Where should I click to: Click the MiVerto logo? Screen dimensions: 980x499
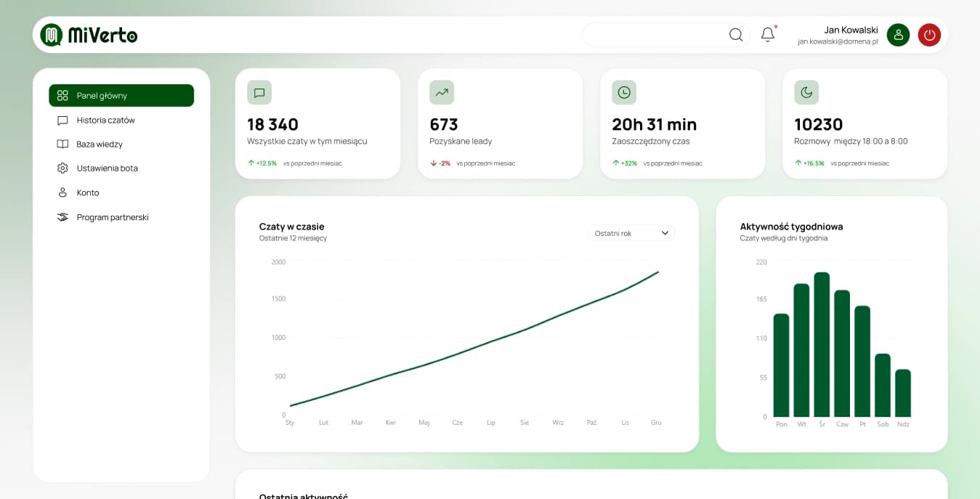coord(89,35)
